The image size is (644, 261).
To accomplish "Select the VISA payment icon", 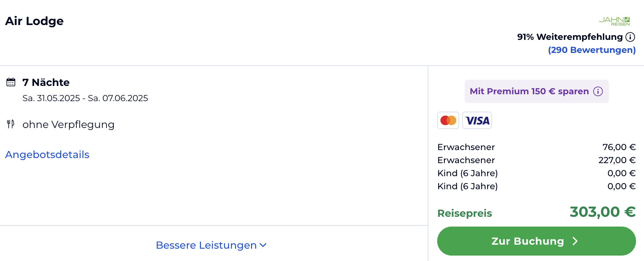I will (477, 120).
